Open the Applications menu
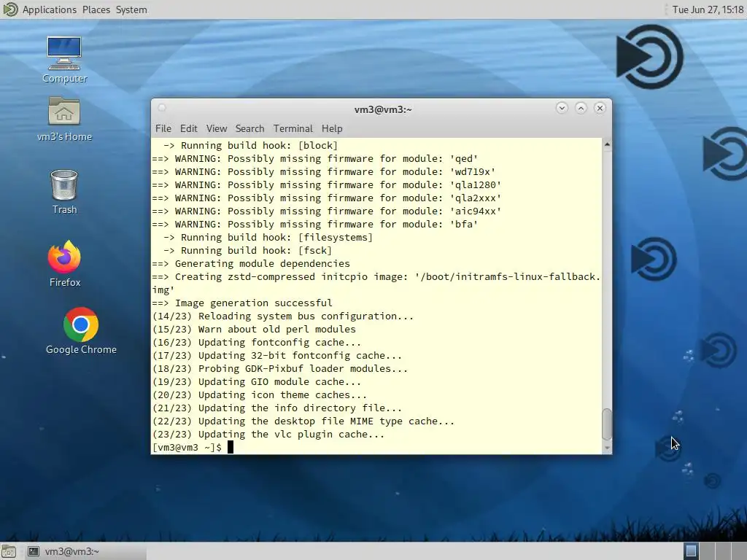747x560 pixels. (49, 9)
